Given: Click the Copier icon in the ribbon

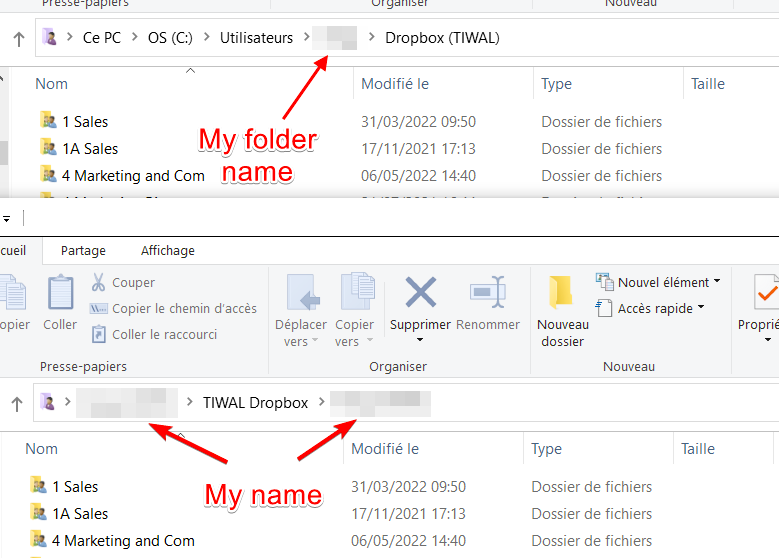Looking at the screenshot, I should click(x=13, y=293).
